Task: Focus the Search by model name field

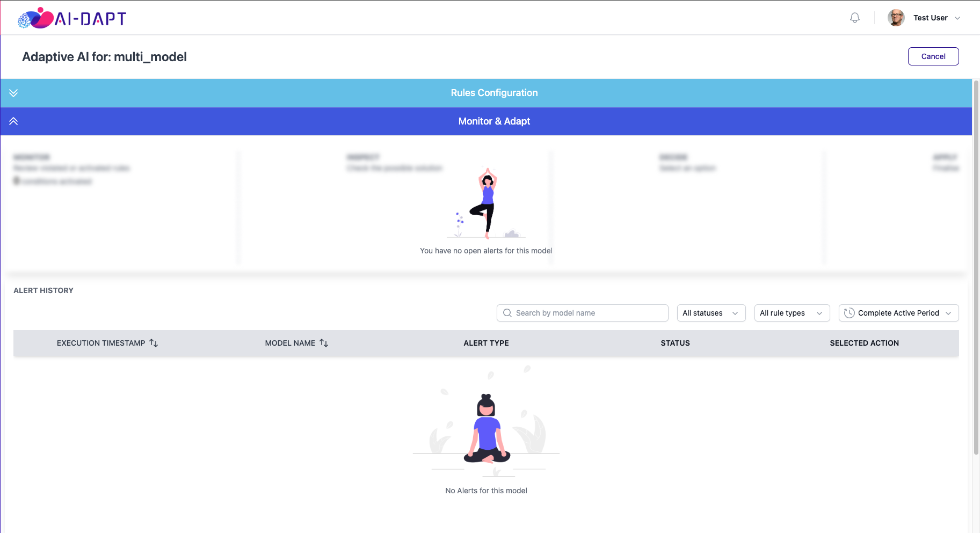Action: click(x=582, y=313)
